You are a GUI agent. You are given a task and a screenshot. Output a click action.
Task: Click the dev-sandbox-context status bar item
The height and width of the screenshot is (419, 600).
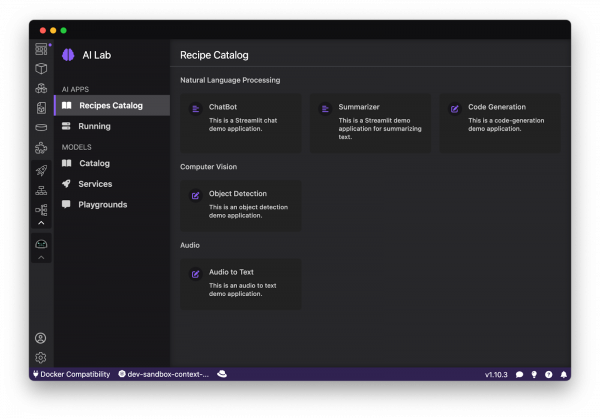tap(164, 374)
